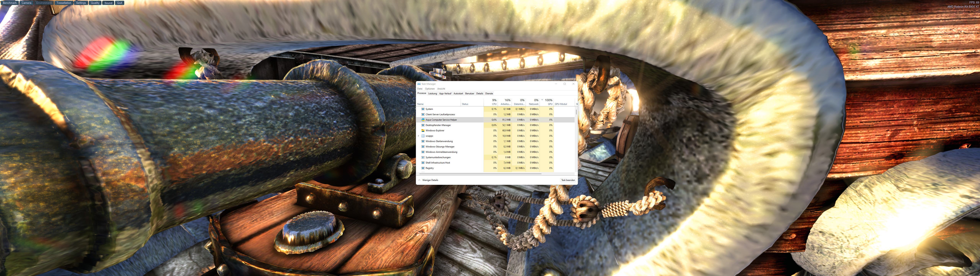Click the Windows-Explorer folder icon

tap(423, 130)
